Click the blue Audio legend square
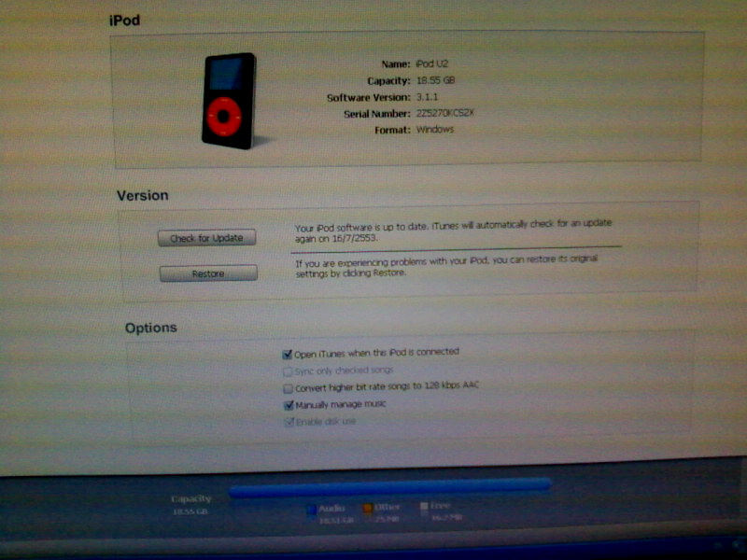Screen dimensions: 747x560 point(311,510)
